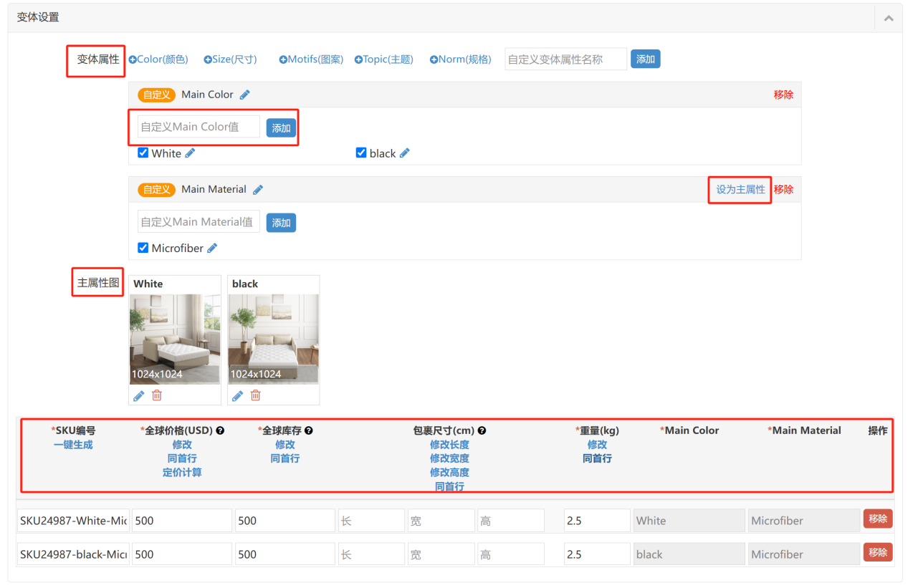The image size is (908, 588).
Task: Collapse the 变体设置 panel
Action: coord(889,18)
